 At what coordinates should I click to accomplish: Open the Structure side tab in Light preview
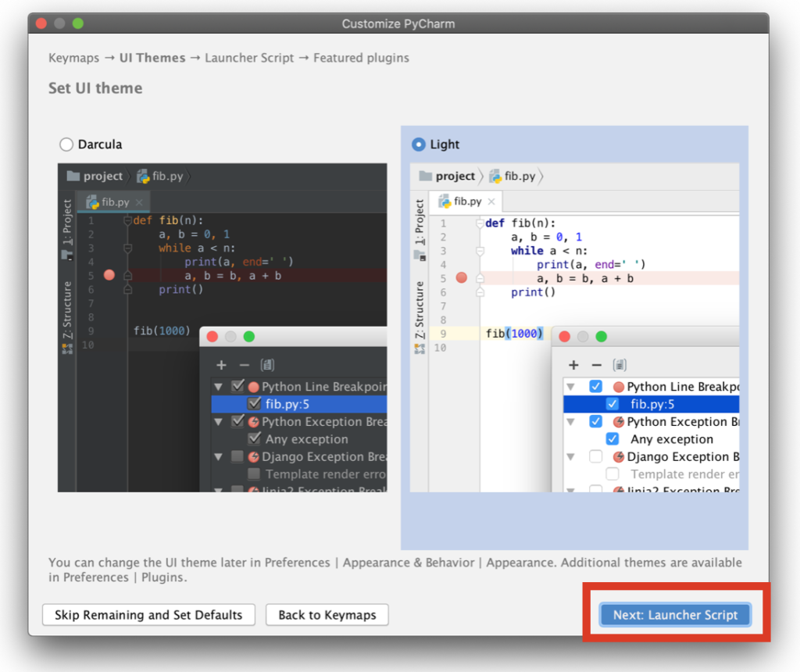(x=420, y=309)
